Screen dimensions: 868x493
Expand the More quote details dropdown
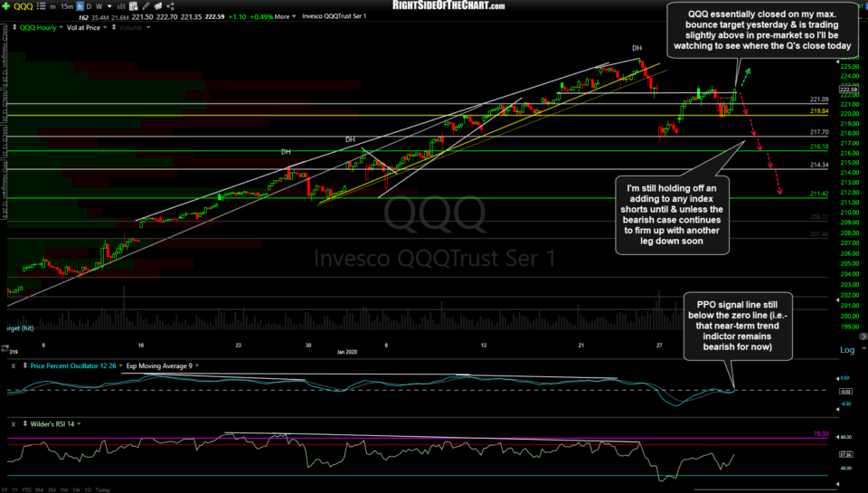click(x=285, y=16)
